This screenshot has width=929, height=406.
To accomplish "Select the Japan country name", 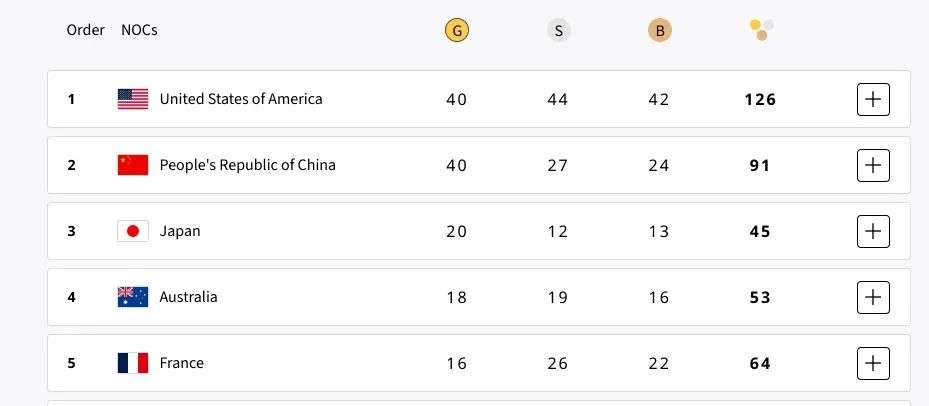I will coord(180,231).
